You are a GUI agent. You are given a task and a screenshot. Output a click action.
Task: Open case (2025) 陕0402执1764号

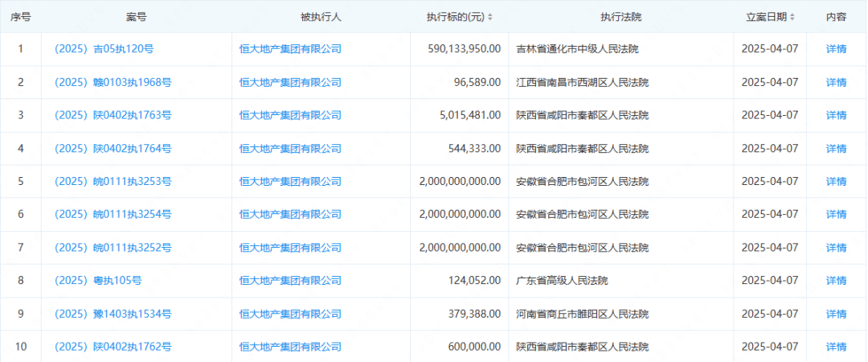click(x=113, y=149)
